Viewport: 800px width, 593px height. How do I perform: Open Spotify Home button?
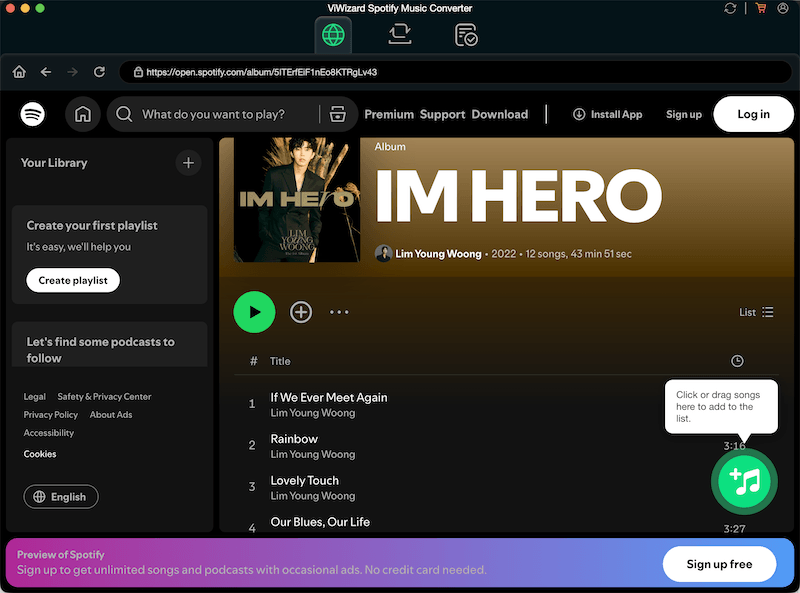83,114
